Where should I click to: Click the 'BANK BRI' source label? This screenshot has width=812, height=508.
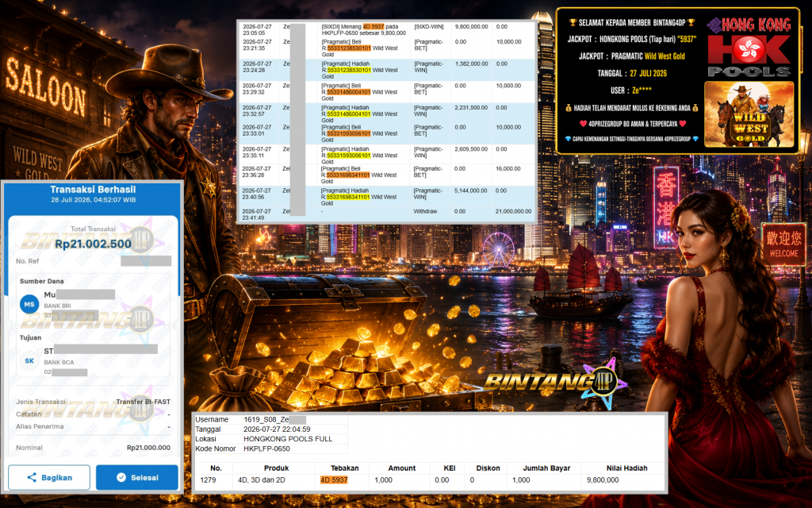57,306
